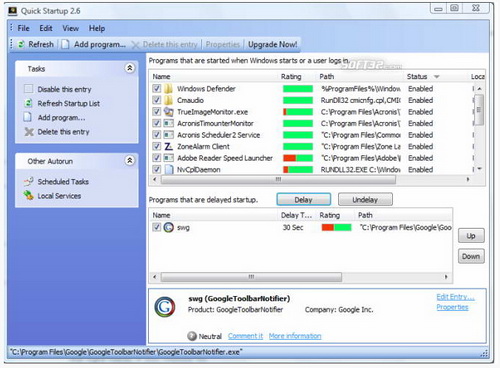
Task: Click the Adobe Reader Speed Launcher icon
Action: click(169, 158)
